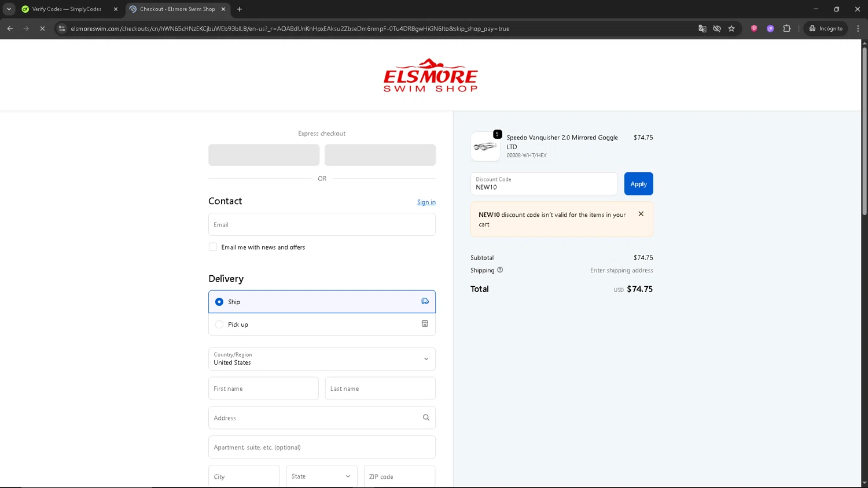Focus the Address field

pyautogui.click(x=322, y=417)
